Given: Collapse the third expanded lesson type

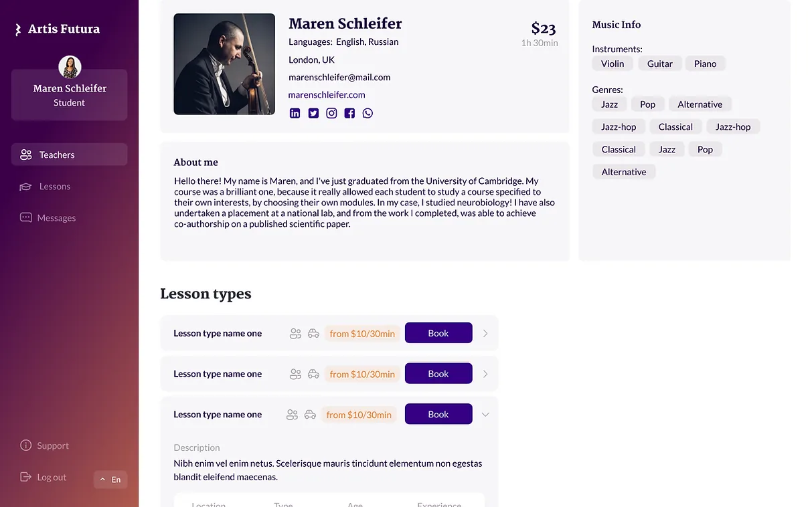Looking at the screenshot, I should coord(485,415).
